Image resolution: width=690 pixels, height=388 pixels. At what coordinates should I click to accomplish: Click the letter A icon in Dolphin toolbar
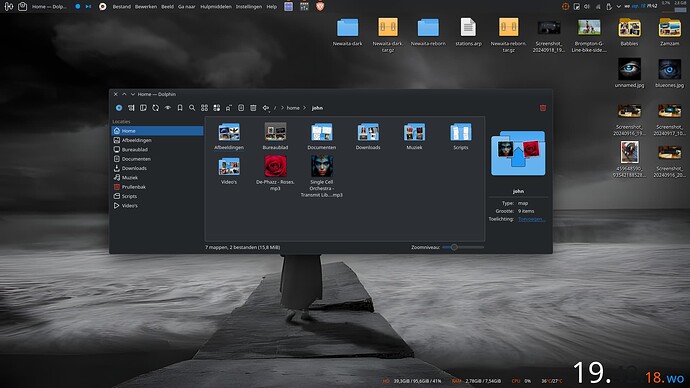[229, 108]
